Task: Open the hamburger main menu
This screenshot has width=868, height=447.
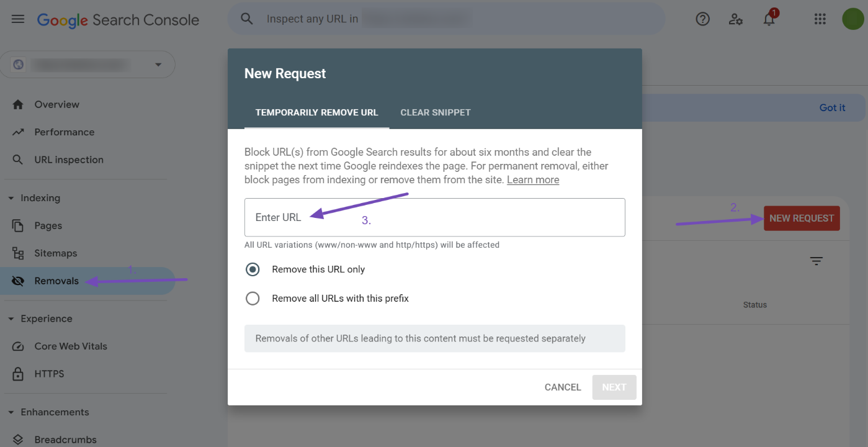Action: point(18,19)
